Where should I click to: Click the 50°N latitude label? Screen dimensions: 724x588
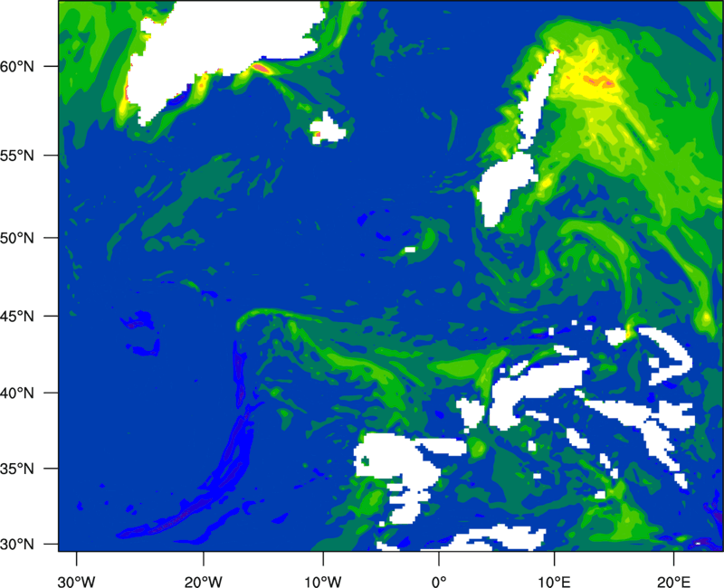coord(17,238)
